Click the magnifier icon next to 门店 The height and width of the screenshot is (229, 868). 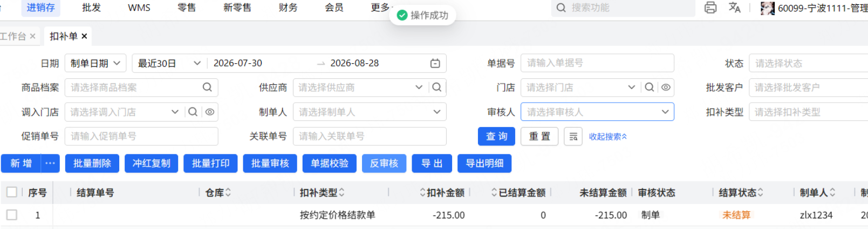(x=650, y=87)
